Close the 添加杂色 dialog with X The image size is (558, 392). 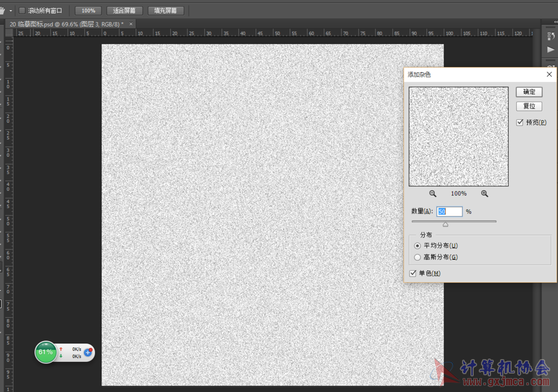click(549, 74)
